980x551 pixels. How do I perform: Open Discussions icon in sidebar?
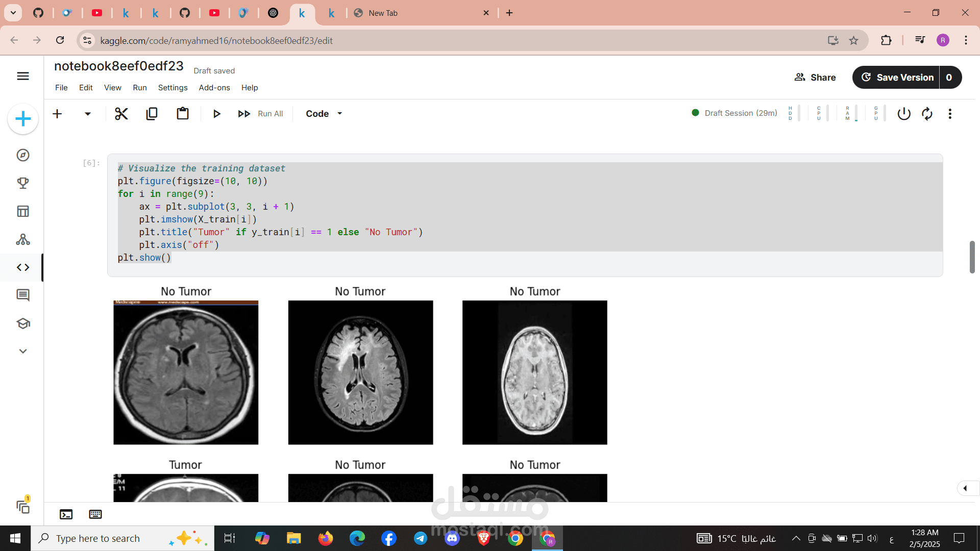pos(23,295)
